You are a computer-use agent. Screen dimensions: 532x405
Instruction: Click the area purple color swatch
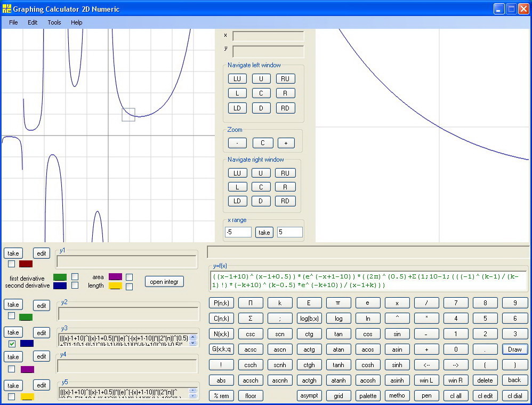pos(115,276)
